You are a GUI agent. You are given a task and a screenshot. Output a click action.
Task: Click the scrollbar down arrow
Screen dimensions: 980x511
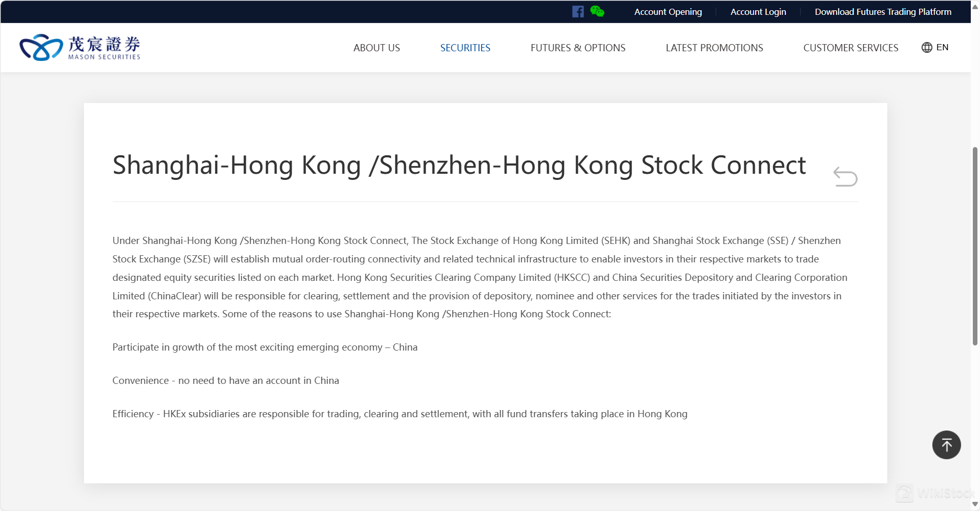click(x=975, y=504)
